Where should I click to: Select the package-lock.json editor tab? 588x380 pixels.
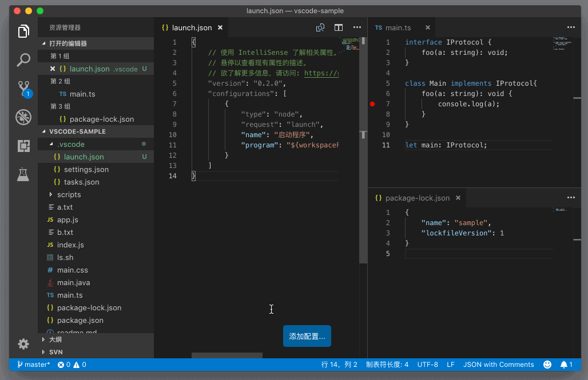pyautogui.click(x=417, y=198)
